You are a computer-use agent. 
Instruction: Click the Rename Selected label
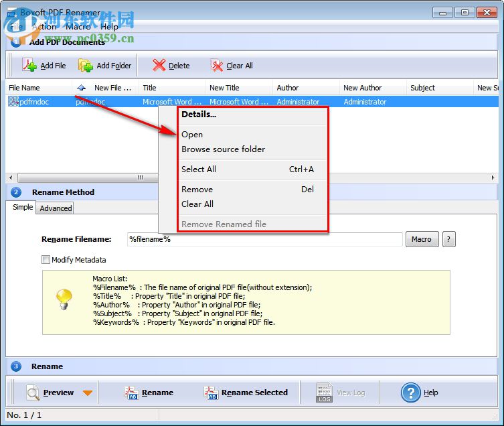tap(254, 393)
